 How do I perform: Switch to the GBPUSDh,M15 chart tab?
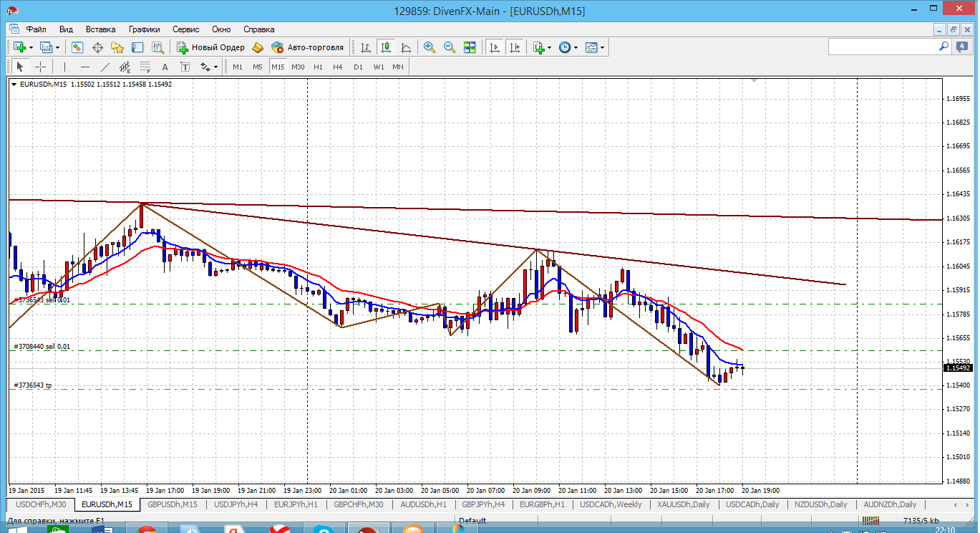[x=173, y=504]
